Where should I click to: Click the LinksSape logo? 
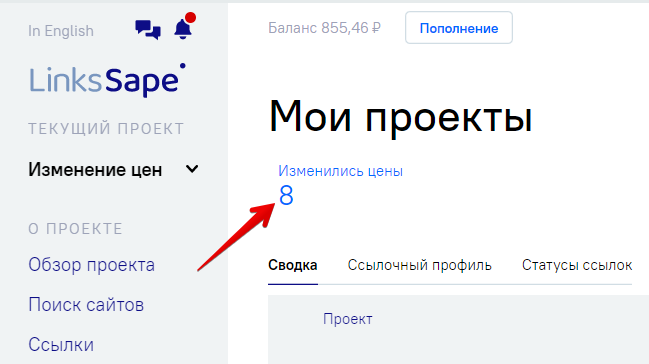(107, 80)
